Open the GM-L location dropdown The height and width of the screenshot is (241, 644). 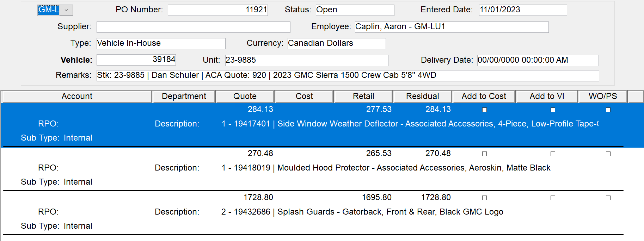66,10
